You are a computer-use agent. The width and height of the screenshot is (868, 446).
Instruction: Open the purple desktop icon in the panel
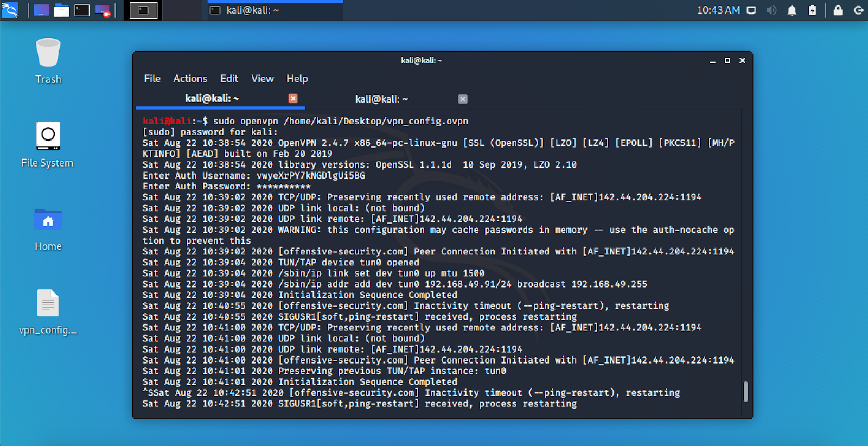[41, 10]
